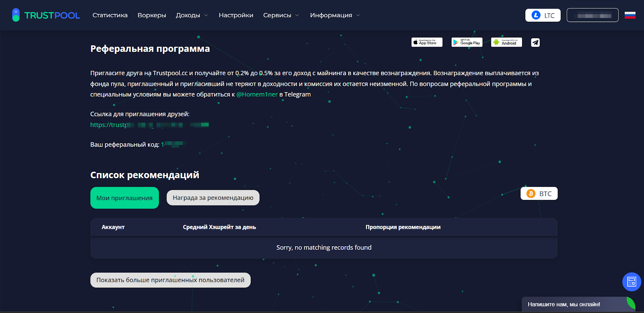Open the blurred account name menu

point(592,15)
